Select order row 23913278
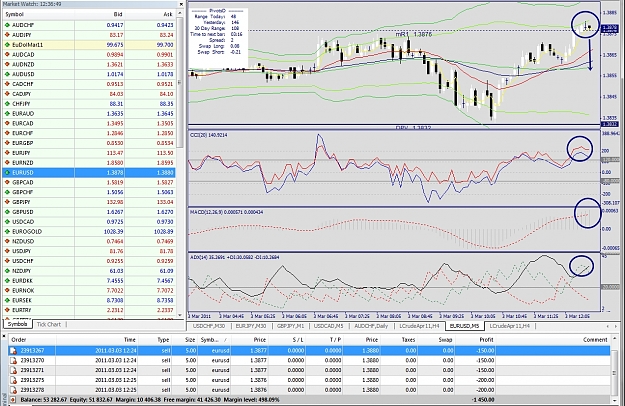The image size is (625, 406). click(x=309, y=390)
